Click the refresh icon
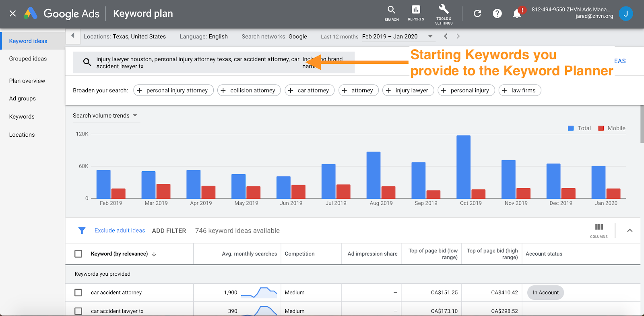The image size is (644, 316). click(477, 14)
